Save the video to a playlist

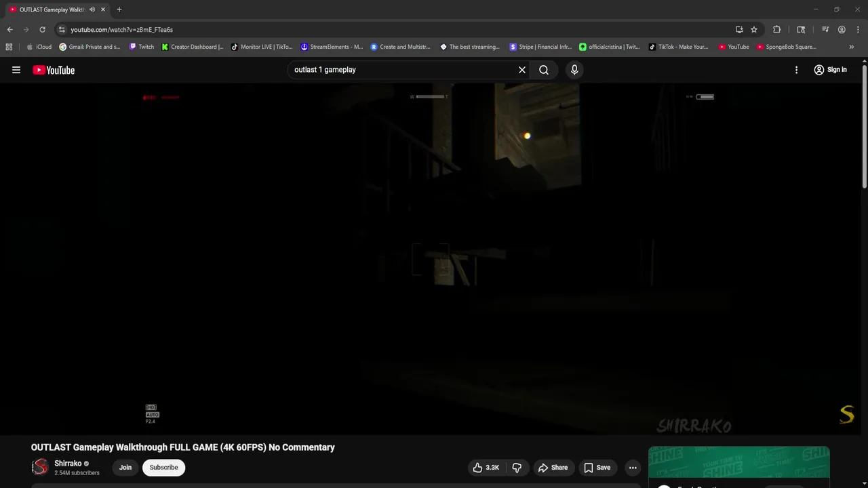click(597, 468)
